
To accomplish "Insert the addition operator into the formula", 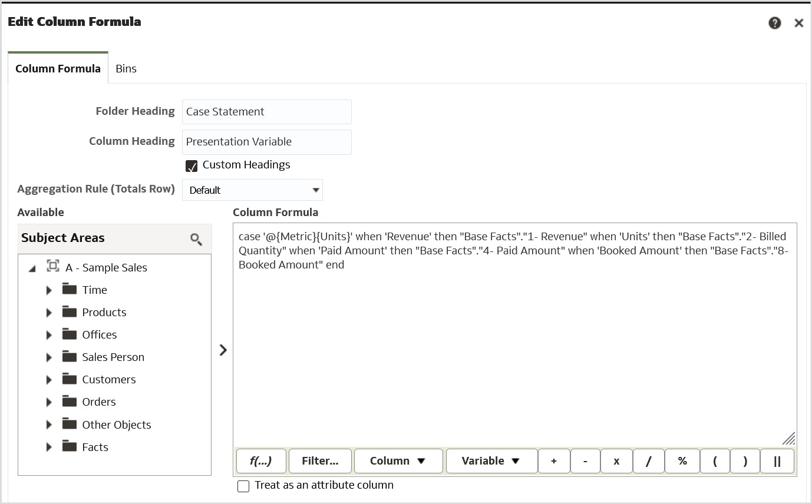I will [x=554, y=461].
